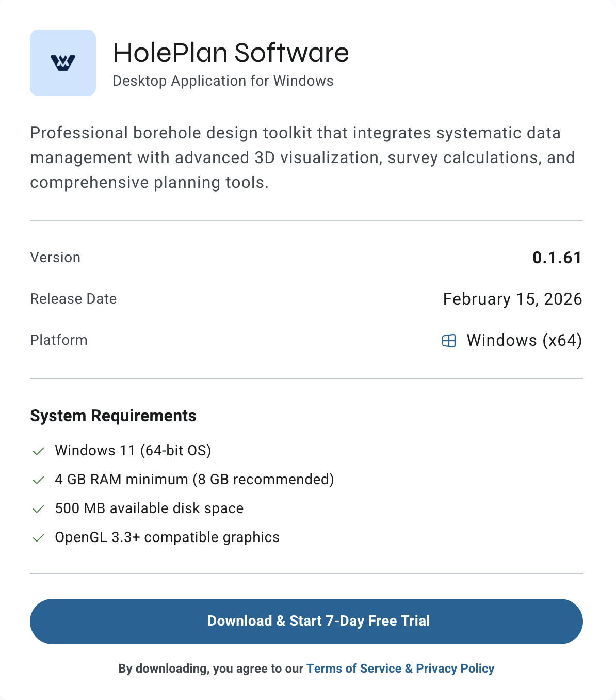Image resolution: width=616 pixels, height=700 pixels.
Task: Click the Desktop Application for Windows subtitle
Action: point(223,81)
